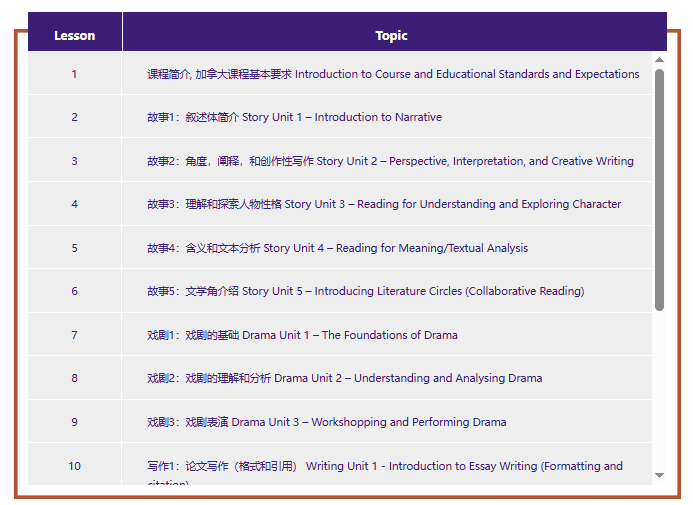Select the Introduction to Course topic row
Image resolution: width=693 pixels, height=505 pixels.
[393, 74]
